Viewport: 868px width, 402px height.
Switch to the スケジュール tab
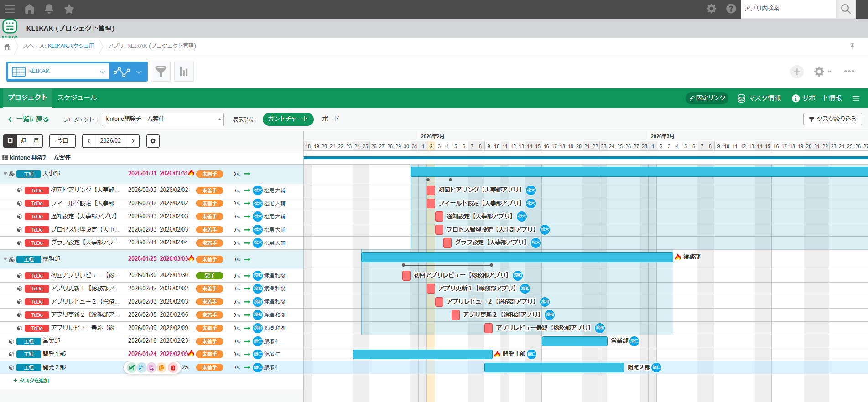tap(77, 98)
